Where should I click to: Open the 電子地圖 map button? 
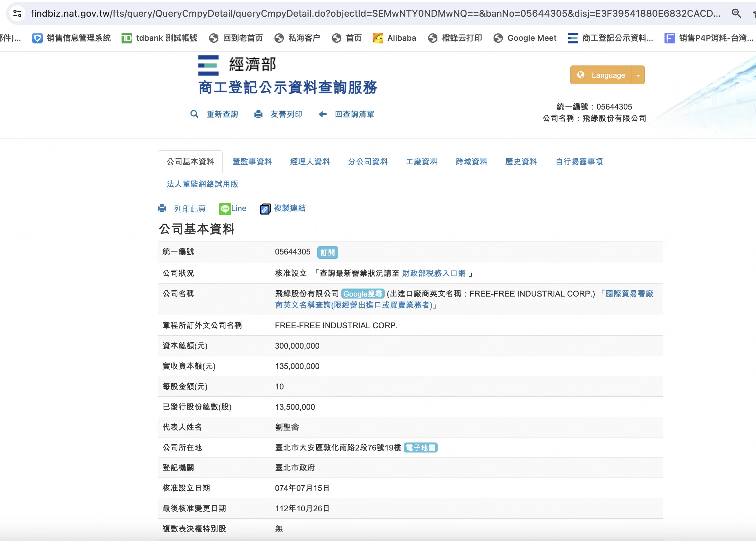[x=420, y=447]
